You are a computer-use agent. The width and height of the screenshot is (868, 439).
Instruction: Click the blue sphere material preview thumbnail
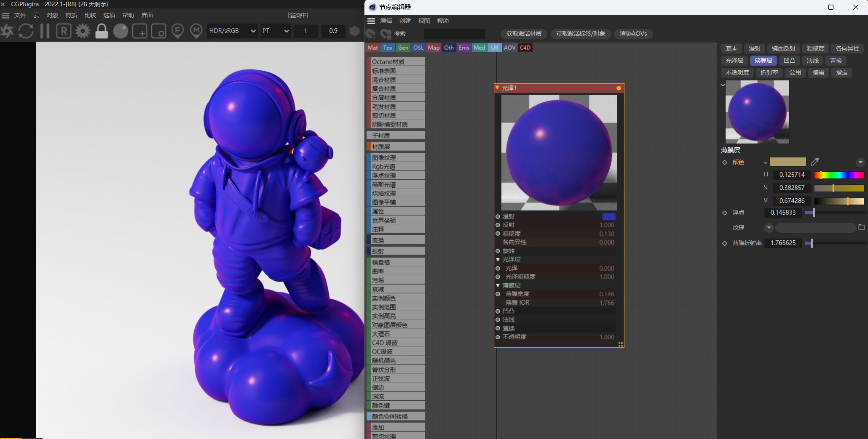(757, 112)
